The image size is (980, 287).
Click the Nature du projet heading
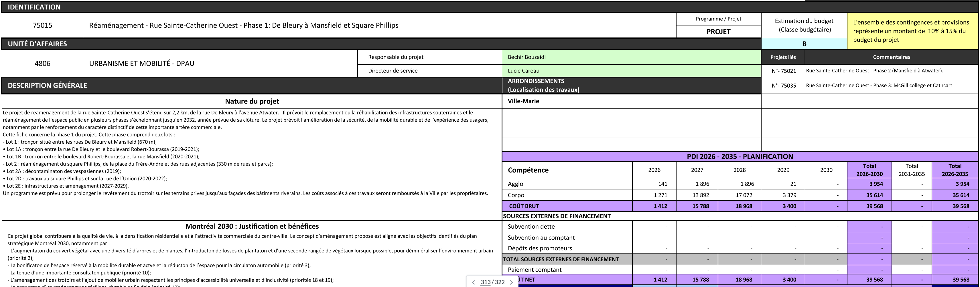click(252, 102)
